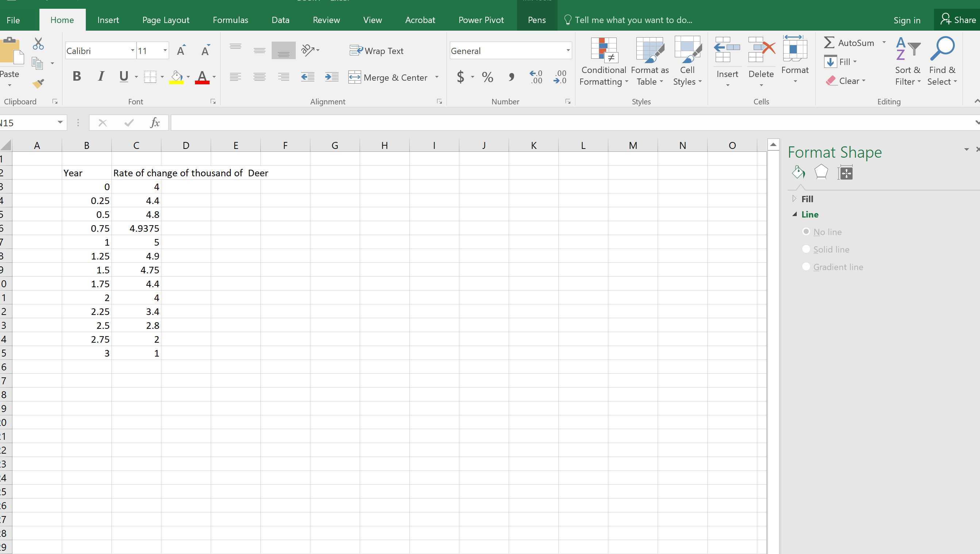This screenshot has height=554, width=980.
Task: Select the Solid line radio option
Action: click(x=806, y=249)
